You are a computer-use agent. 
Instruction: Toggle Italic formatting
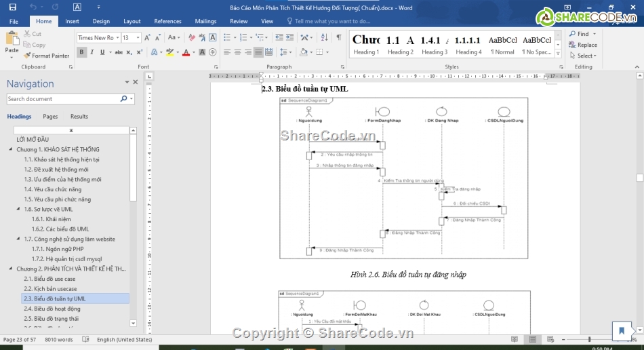pos(92,52)
